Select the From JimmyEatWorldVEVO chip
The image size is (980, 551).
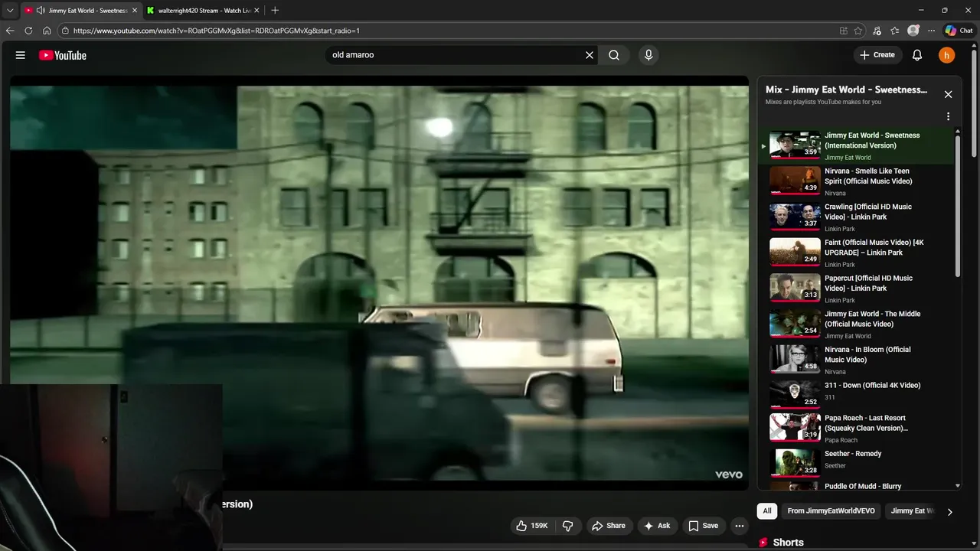pyautogui.click(x=831, y=511)
